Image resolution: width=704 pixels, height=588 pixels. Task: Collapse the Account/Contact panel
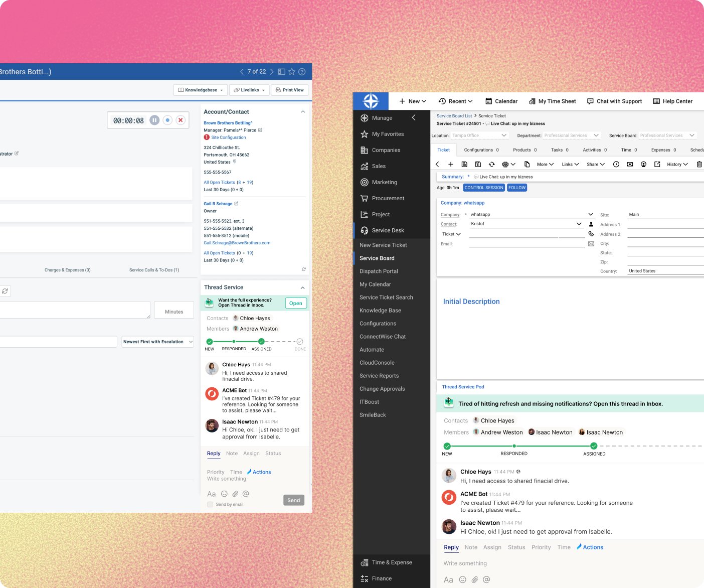tap(302, 111)
